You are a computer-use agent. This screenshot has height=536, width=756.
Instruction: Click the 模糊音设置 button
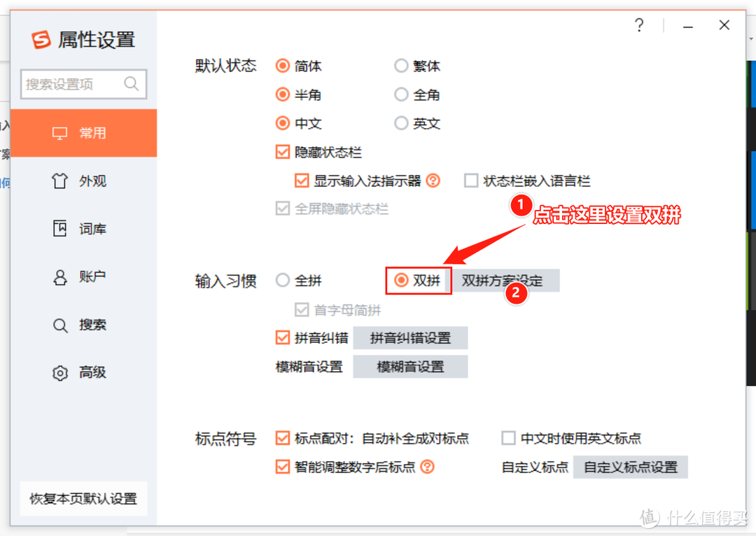[x=410, y=367]
